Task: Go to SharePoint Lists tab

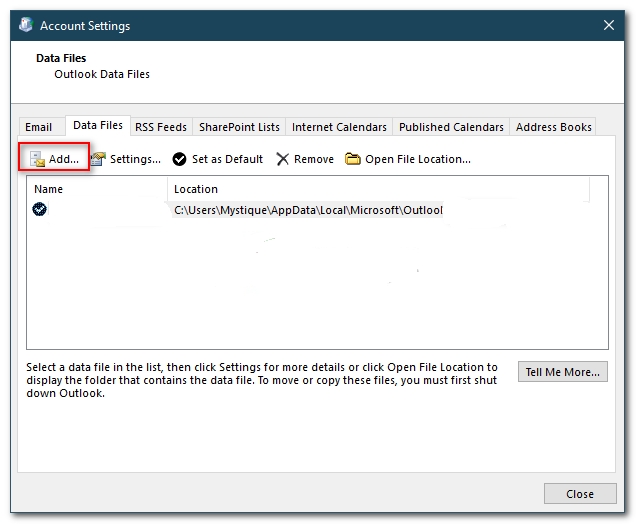Action: coord(239,127)
